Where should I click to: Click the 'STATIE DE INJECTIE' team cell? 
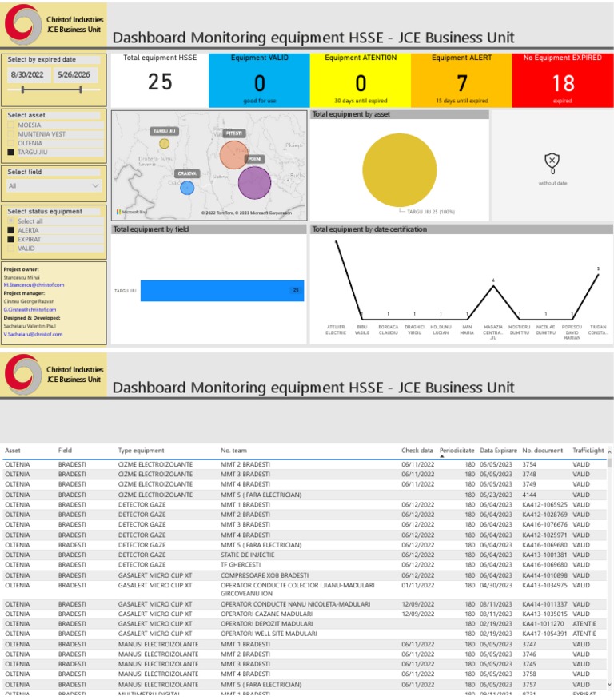click(247, 555)
